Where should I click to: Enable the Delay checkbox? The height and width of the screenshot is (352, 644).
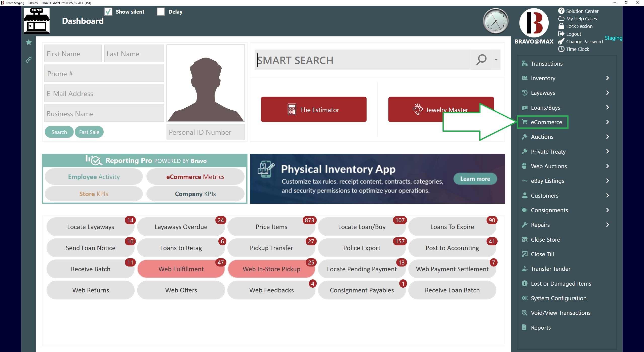161,12
